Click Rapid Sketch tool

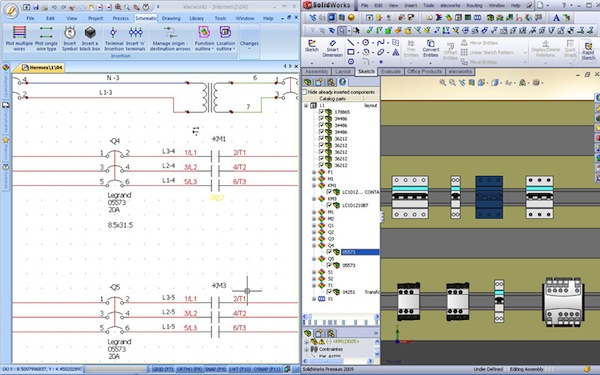point(588,50)
